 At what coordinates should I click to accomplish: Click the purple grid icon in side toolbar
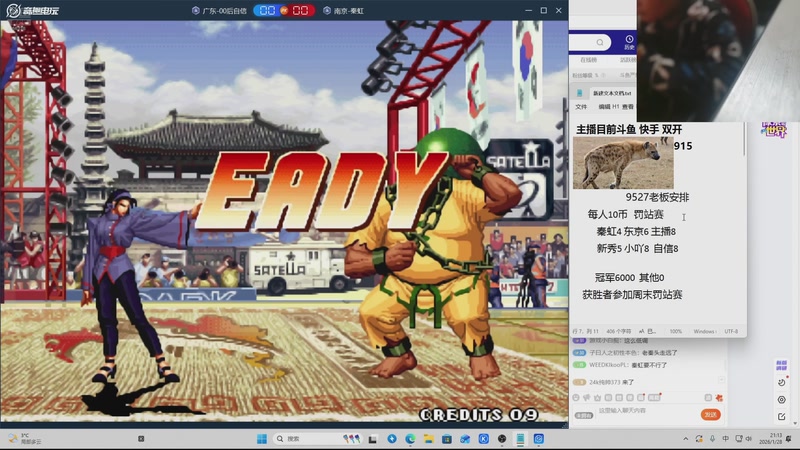point(781,365)
